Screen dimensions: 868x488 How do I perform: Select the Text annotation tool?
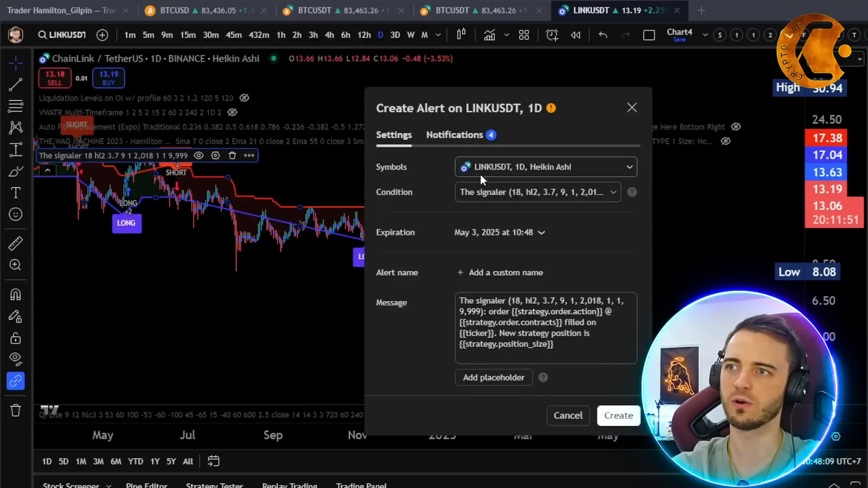pyautogui.click(x=16, y=193)
